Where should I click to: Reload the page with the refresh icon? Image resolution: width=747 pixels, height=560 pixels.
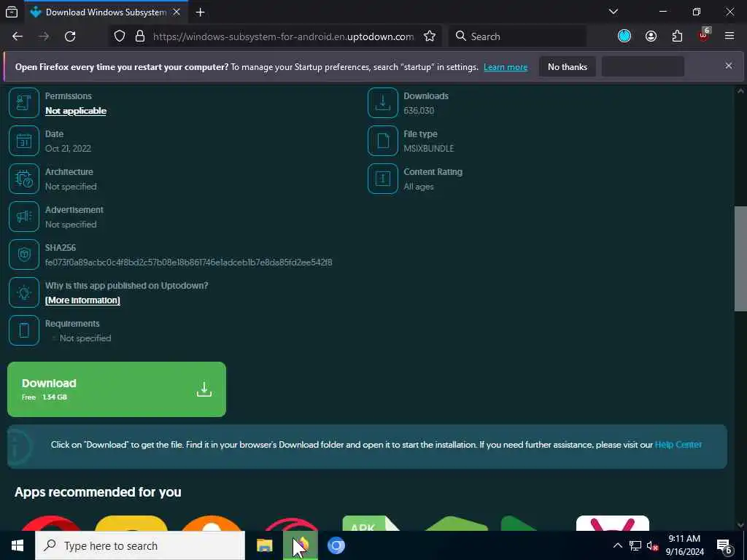point(70,36)
